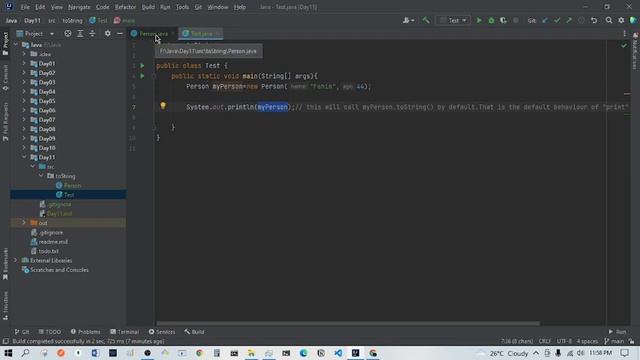Open the Services tool window

(x=162, y=332)
